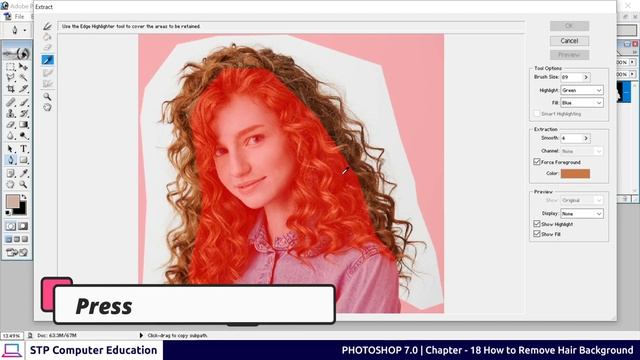Select the highlighted Eyedropper tool in Extract dialog
Screen dimensions: 640x360
pyautogui.click(x=47, y=60)
